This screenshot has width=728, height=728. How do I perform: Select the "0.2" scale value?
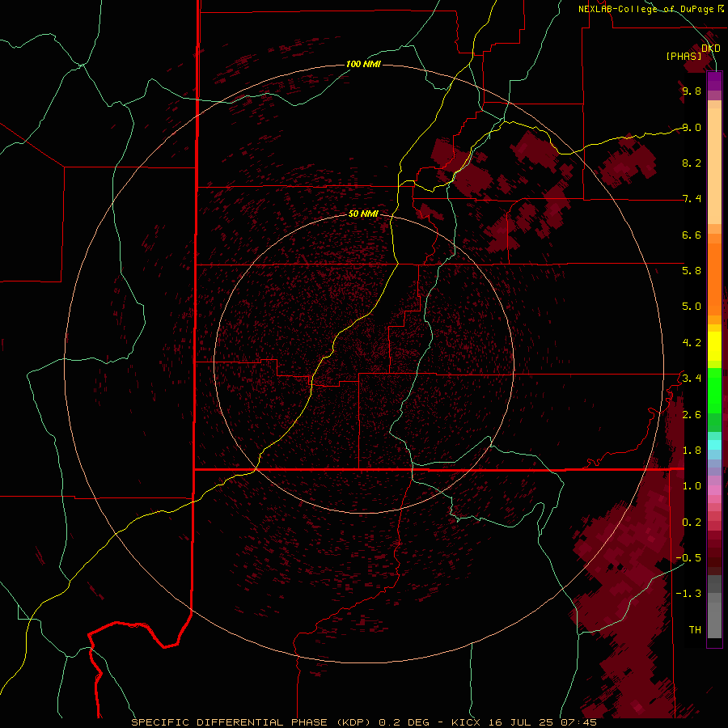[x=692, y=523]
